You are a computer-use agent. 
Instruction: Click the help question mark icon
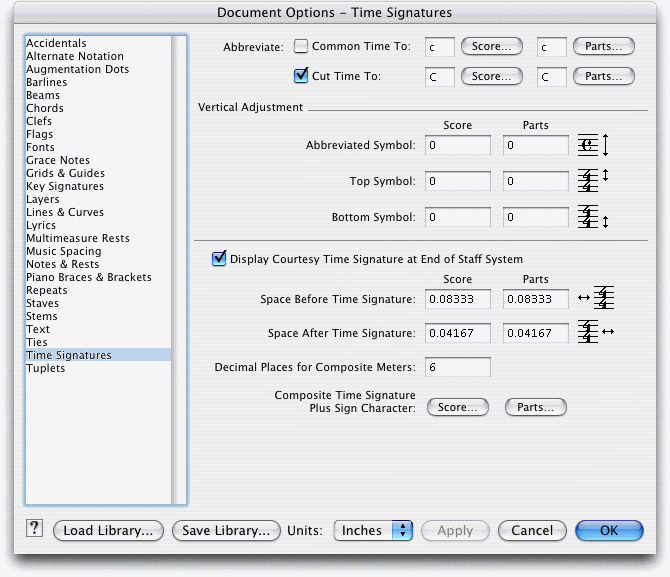[34, 528]
